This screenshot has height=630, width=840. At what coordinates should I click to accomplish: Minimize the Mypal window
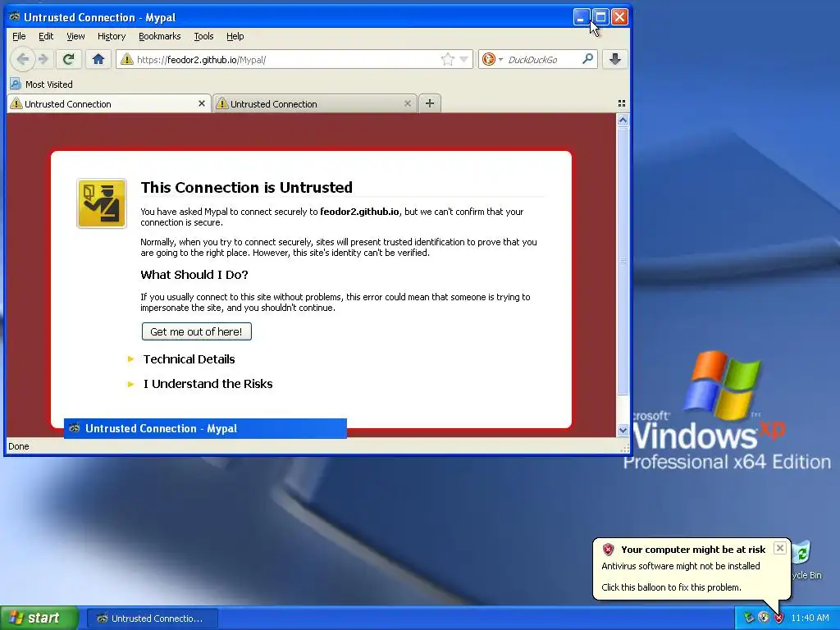[x=582, y=17]
